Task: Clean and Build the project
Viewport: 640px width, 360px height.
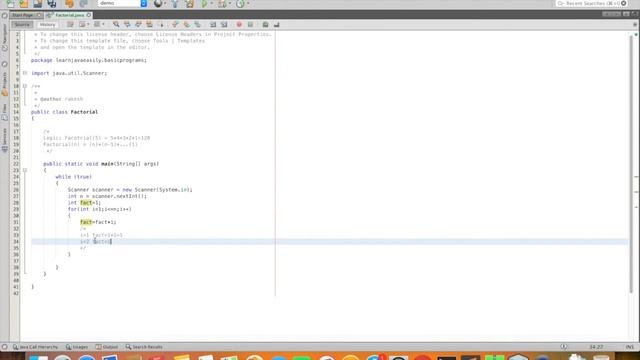Action: [189, 4]
